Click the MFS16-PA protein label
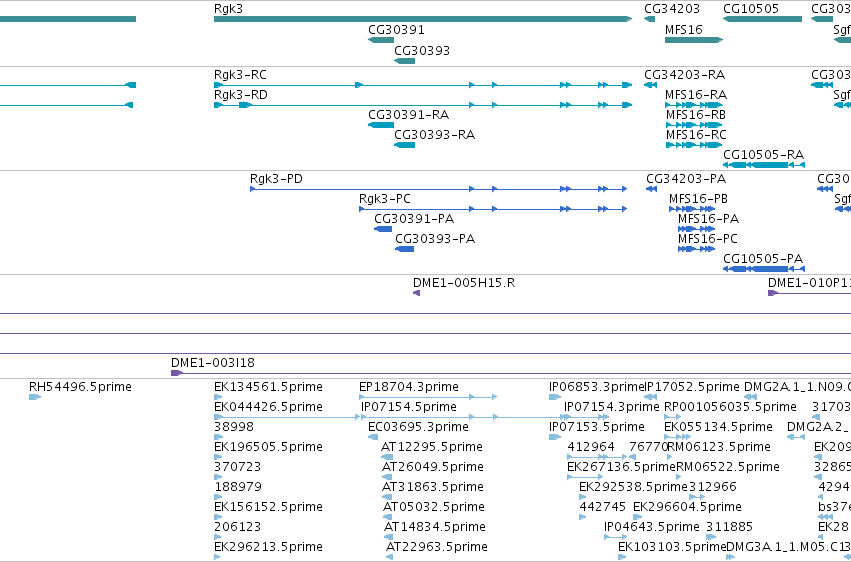 (708, 219)
